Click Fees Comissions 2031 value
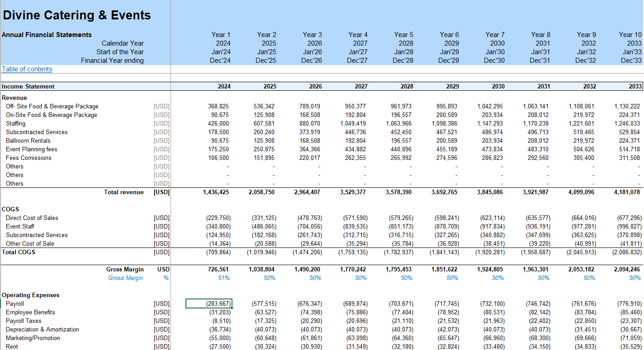Image resolution: width=644 pixels, height=350 pixels. pos(538,158)
